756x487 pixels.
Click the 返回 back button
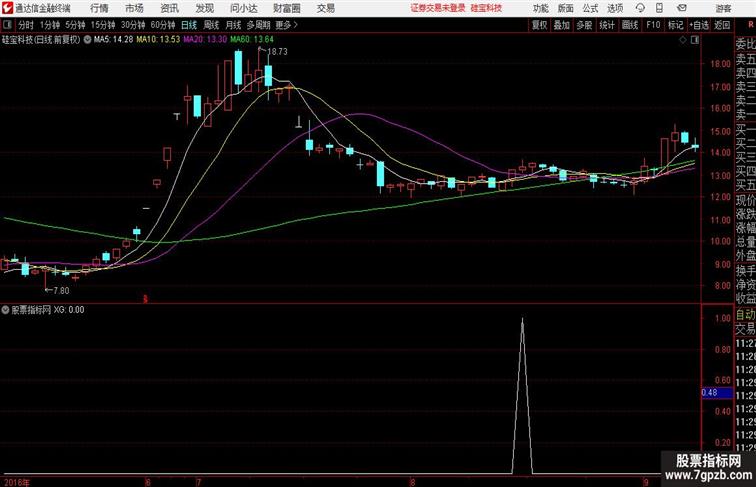coord(722,25)
